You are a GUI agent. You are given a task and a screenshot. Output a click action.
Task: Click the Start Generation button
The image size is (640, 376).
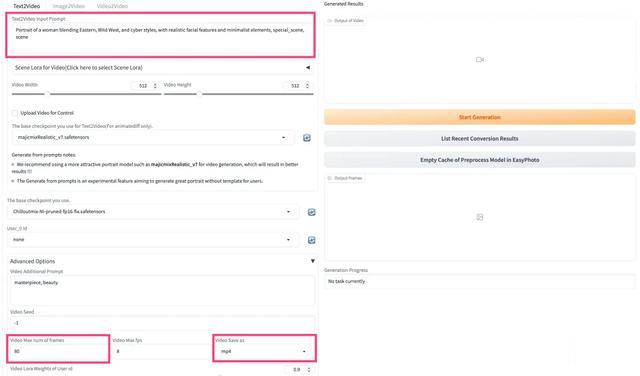480,117
